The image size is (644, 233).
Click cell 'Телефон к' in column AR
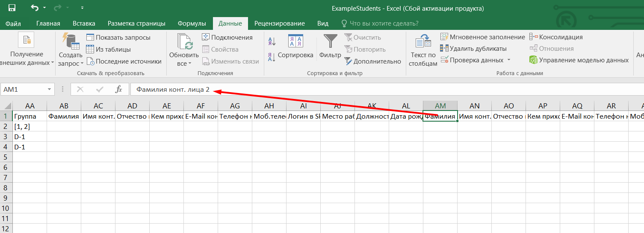(x=611, y=116)
